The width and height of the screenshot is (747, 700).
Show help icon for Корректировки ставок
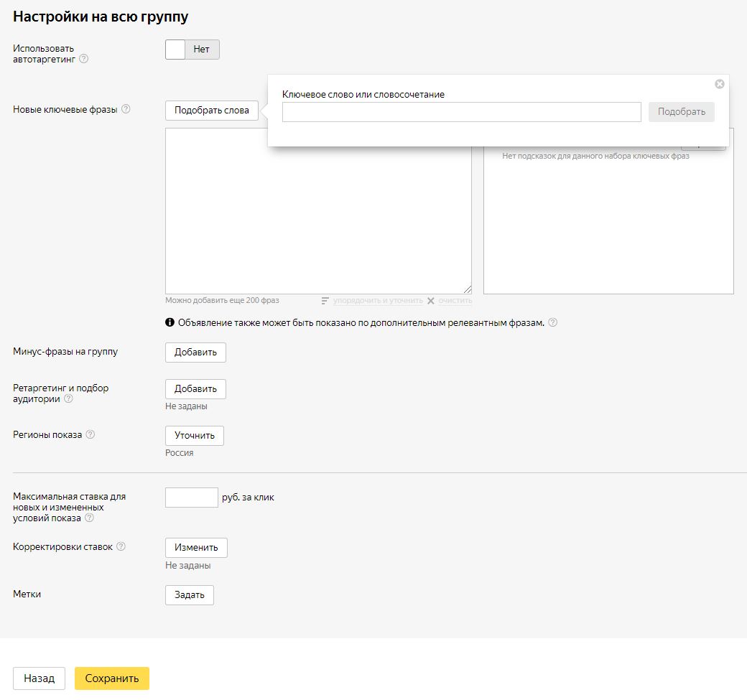pyautogui.click(x=121, y=546)
